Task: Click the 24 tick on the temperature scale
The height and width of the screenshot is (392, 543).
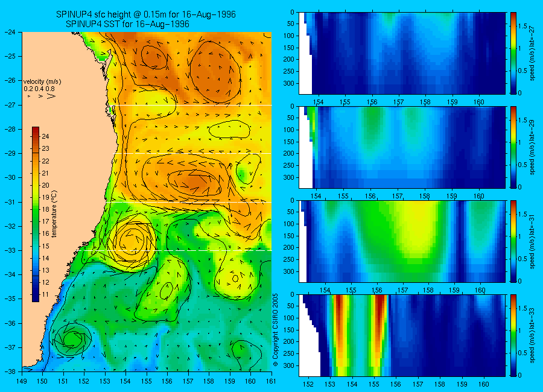Action: point(45,136)
